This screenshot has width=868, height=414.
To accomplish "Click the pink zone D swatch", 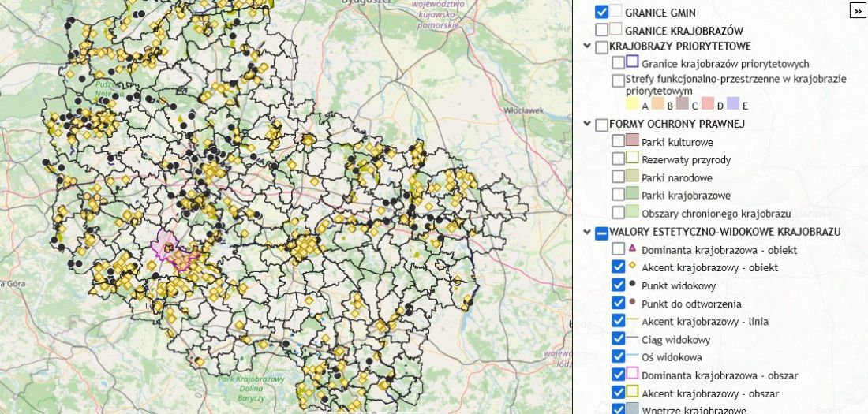I will click(x=708, y=103).
